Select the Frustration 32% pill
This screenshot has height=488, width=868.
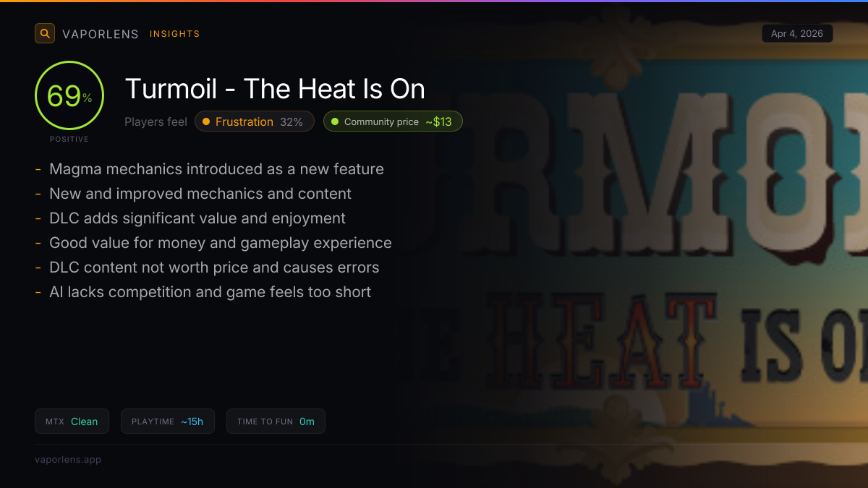coord(255,121)
